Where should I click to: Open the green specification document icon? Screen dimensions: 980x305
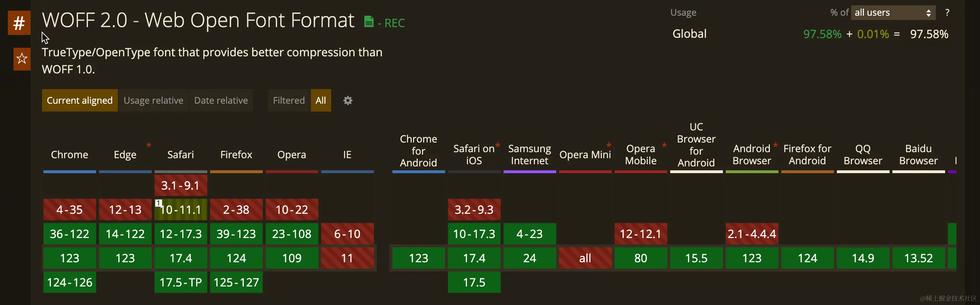click(368, 22)
